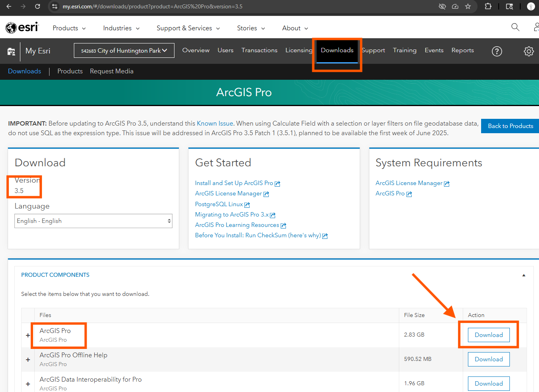
Task: Download ArcGIS Data Interoperability for Pro
Action: [489, 384]
